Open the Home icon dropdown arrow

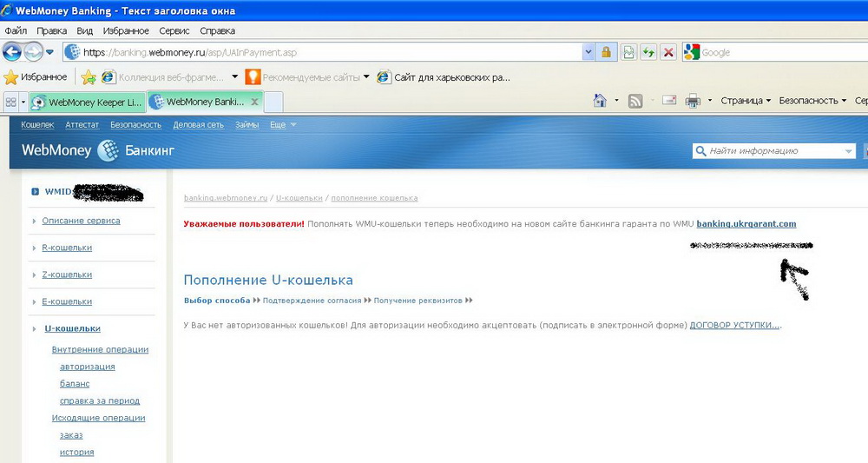616,101
